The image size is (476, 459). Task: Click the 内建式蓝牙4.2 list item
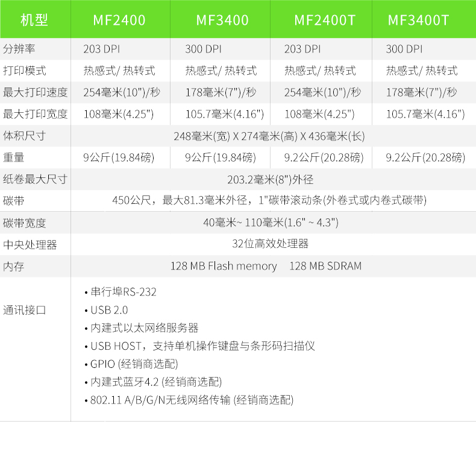tap(153, 382)
